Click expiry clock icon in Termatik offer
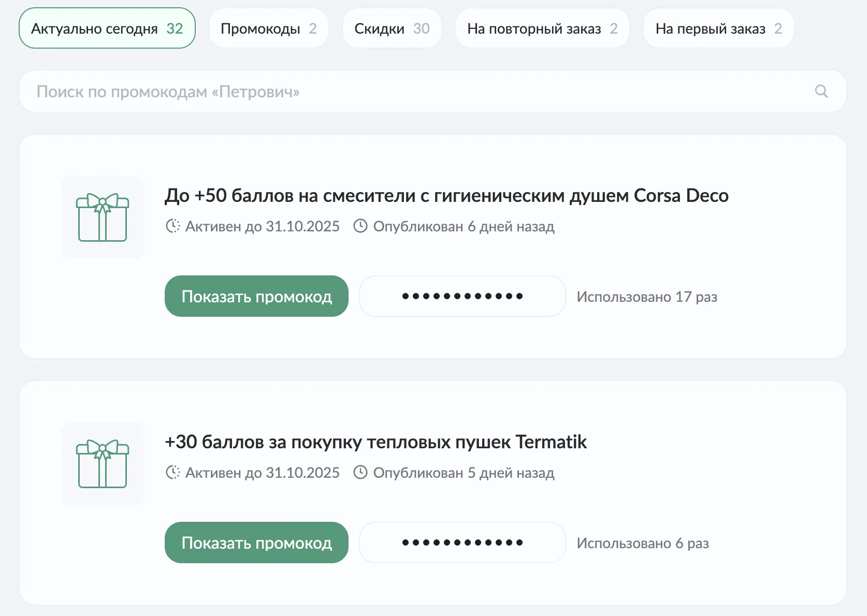Screen dimensions: 867x616 (x=172, y=473)
